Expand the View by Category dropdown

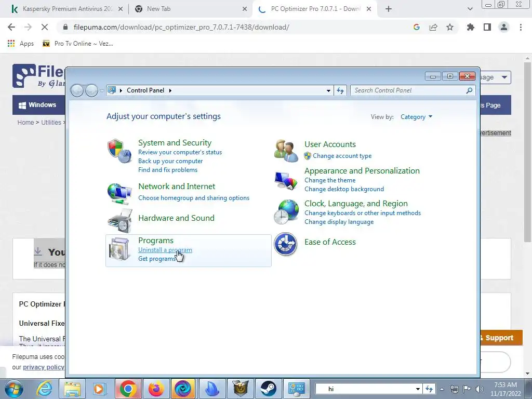[416, 117]
